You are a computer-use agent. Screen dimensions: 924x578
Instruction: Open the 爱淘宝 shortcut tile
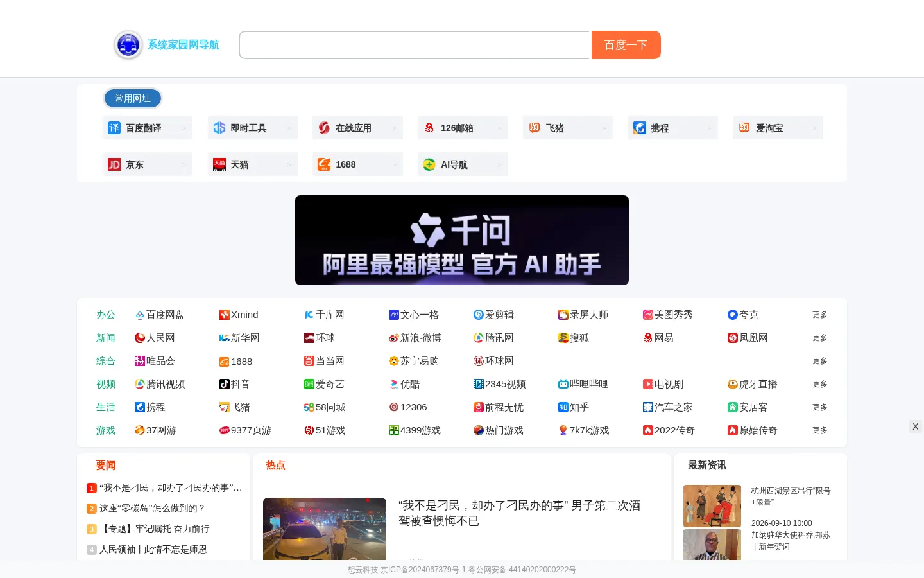click(x=778, y=128)
